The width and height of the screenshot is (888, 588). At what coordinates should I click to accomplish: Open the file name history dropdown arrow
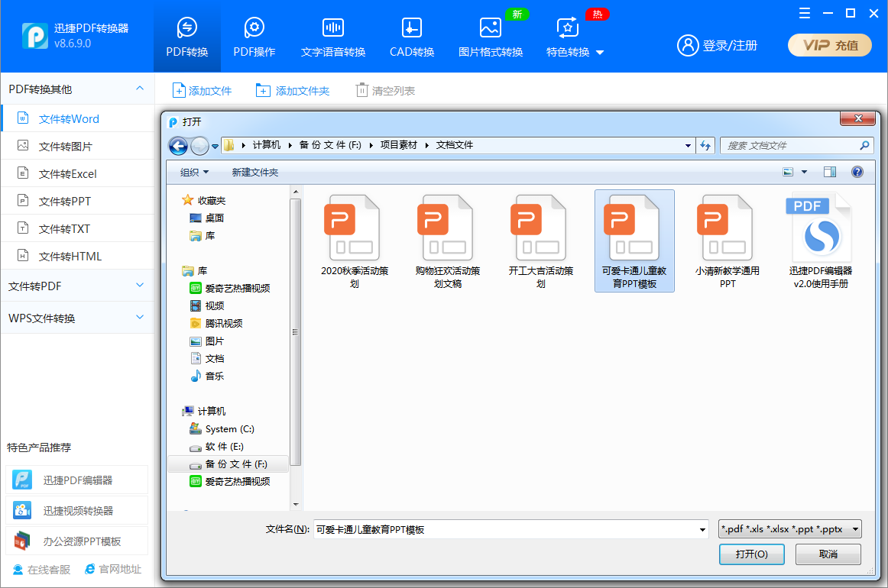click(702, 530)
